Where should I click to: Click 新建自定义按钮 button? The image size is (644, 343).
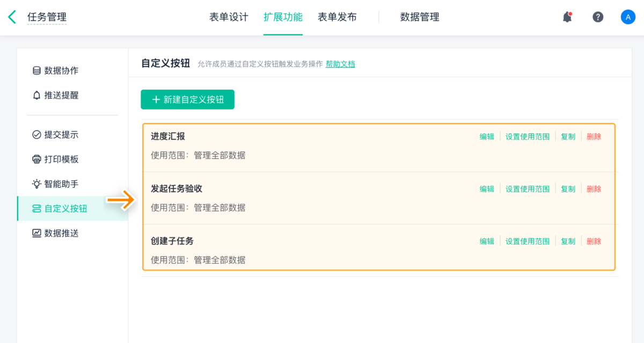coord(187,99)
